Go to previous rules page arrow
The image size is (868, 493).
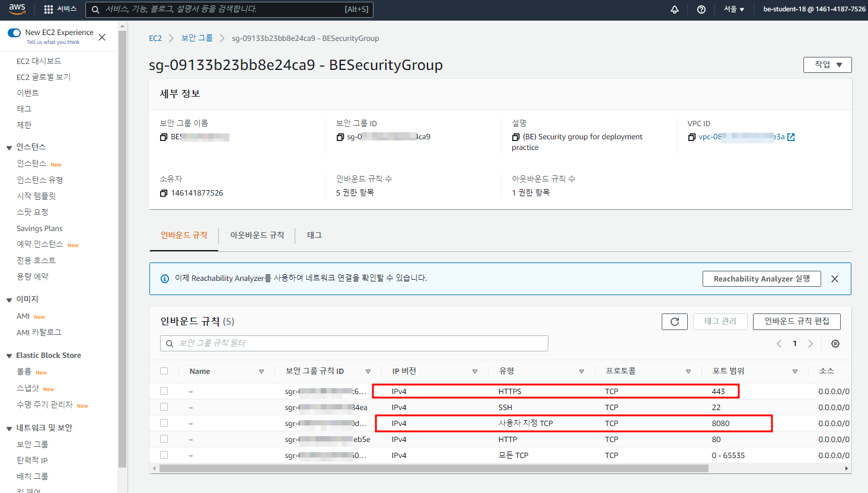pyautogui.click(x=779, y=344)
